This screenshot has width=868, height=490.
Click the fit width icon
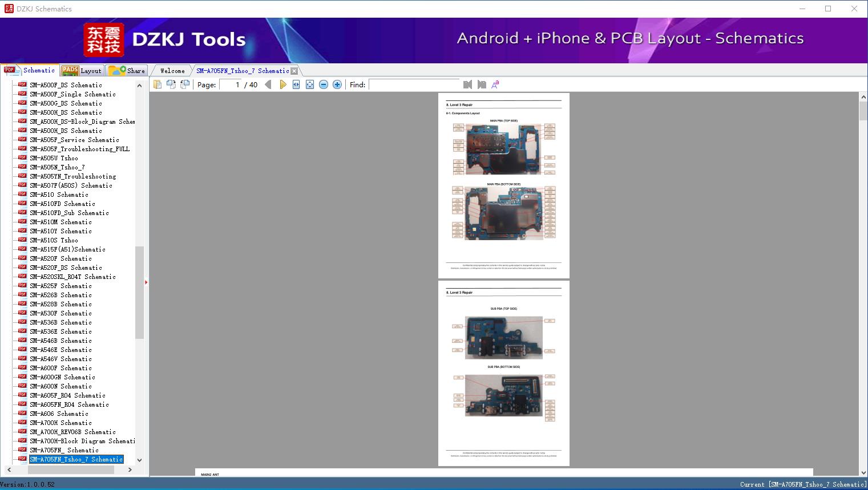pos(296,84)
